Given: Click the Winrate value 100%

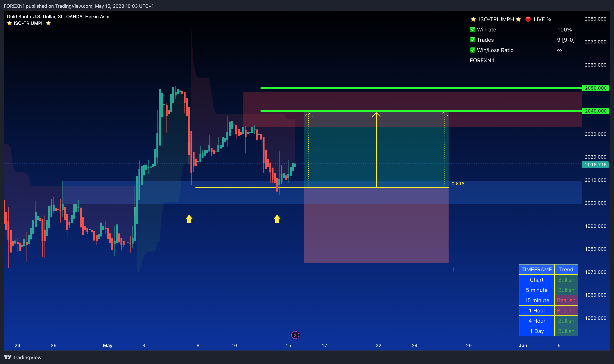Looking at the screenshot, I should click(564, 30).
